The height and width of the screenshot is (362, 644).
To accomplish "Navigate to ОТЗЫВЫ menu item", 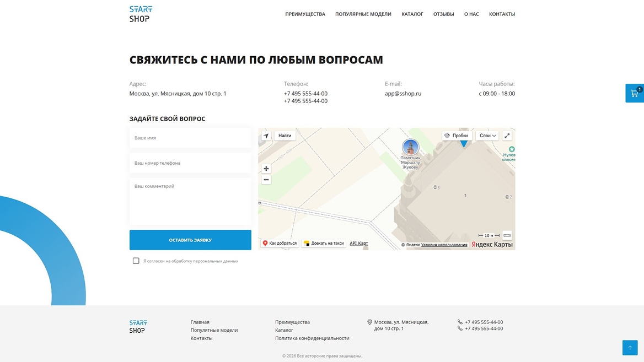I will 444,14.
